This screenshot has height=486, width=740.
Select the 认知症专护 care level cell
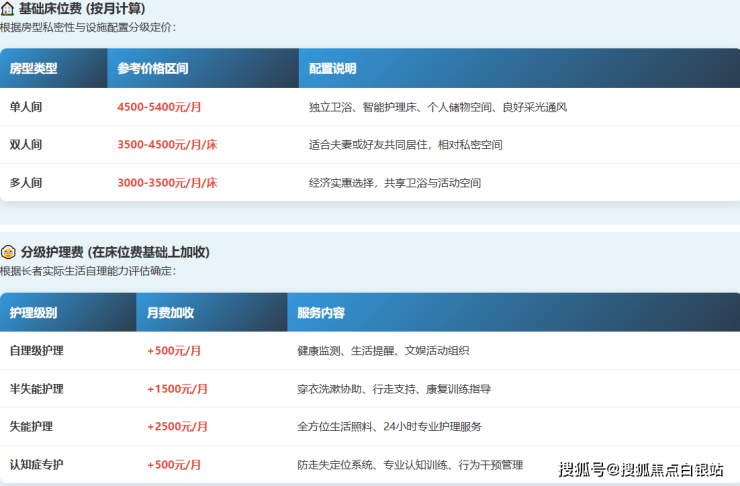point(37,465)
